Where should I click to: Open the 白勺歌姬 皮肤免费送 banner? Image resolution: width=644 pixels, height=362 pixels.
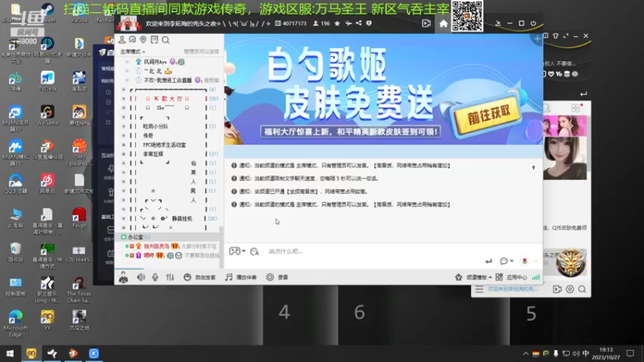click(x=383, y=88)
